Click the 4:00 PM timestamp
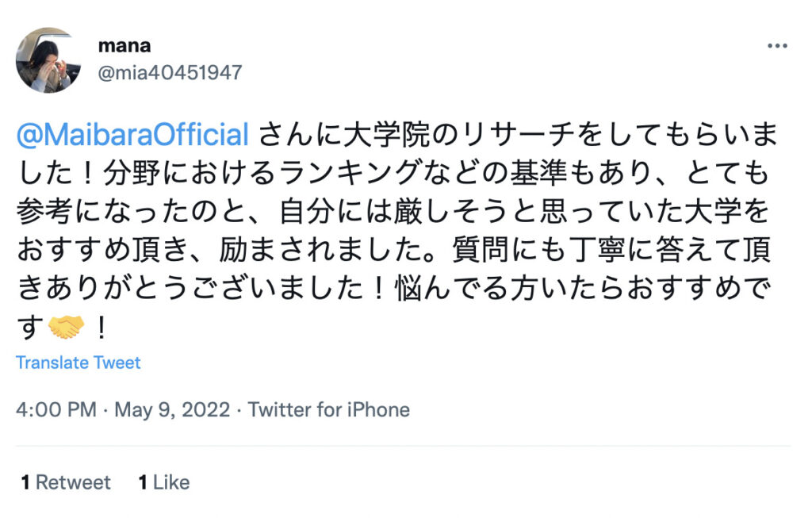 [x=56, y=410]
